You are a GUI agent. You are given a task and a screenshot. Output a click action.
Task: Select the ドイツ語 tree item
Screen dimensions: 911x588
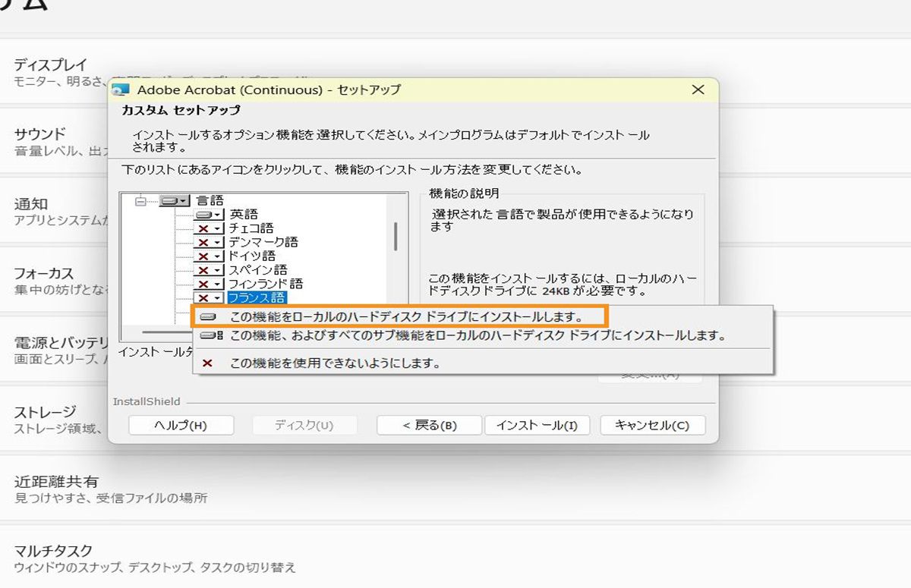(252, 256)
